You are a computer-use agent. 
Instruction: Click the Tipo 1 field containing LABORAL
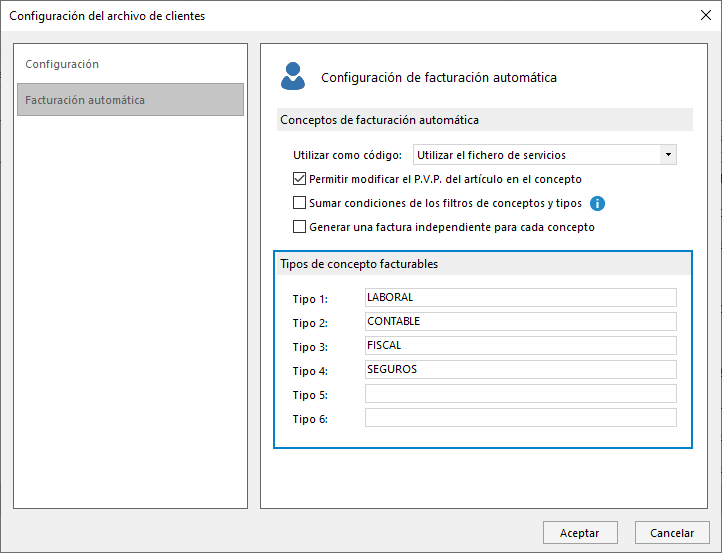pos(521,297)
